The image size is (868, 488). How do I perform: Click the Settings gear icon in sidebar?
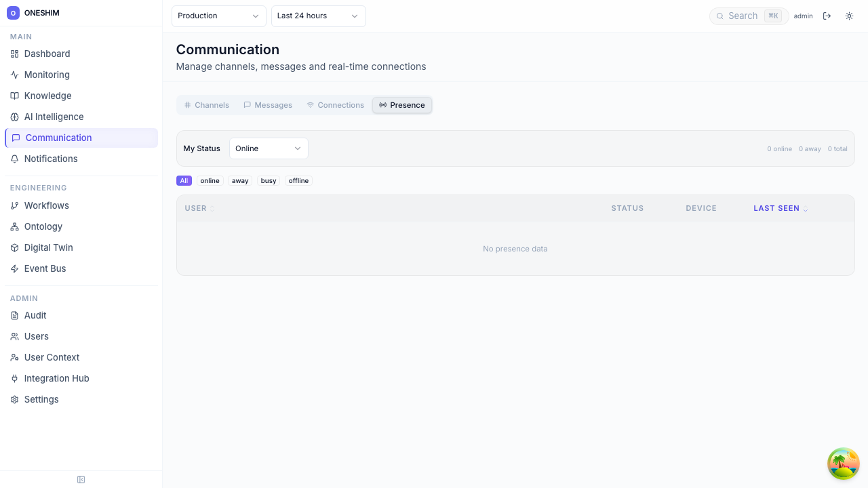[15, 400]
